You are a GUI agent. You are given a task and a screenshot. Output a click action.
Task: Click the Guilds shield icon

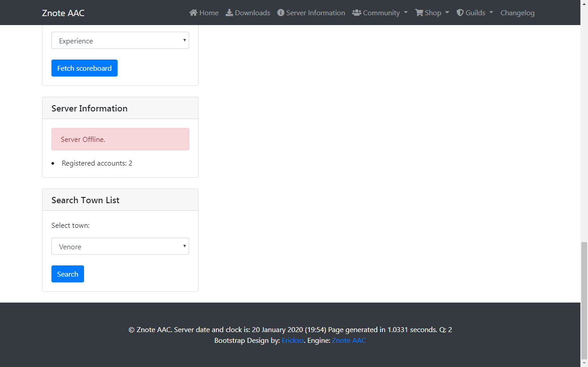pos(459,13)
